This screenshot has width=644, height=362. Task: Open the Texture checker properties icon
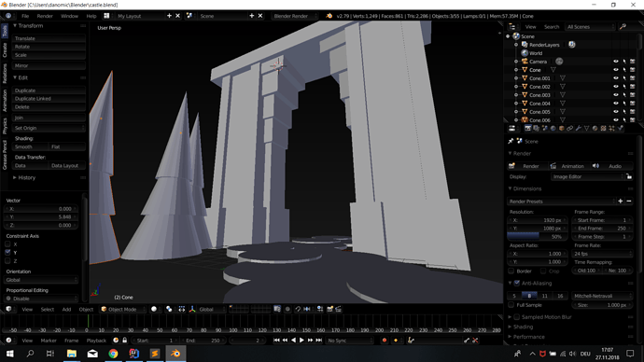pos(603,129)
